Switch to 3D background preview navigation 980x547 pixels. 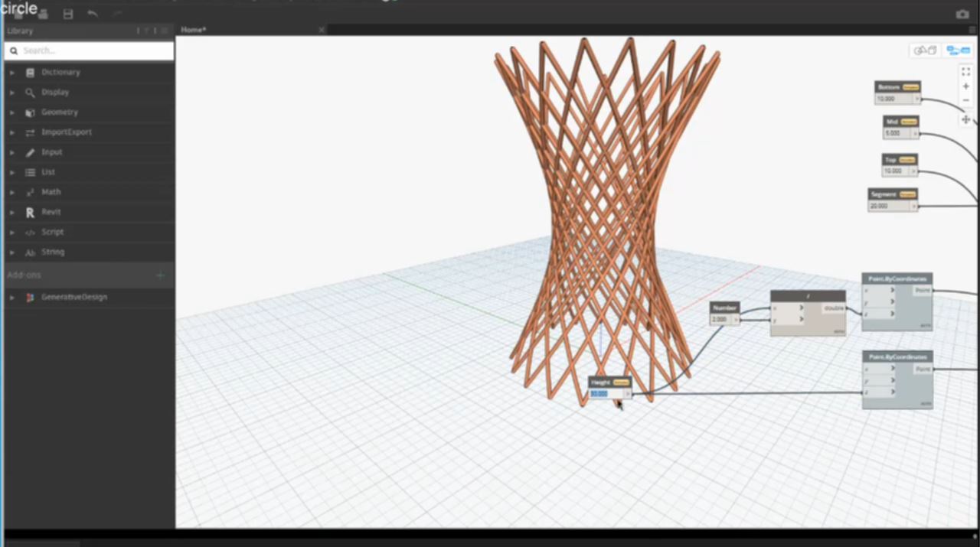[925, 50]
